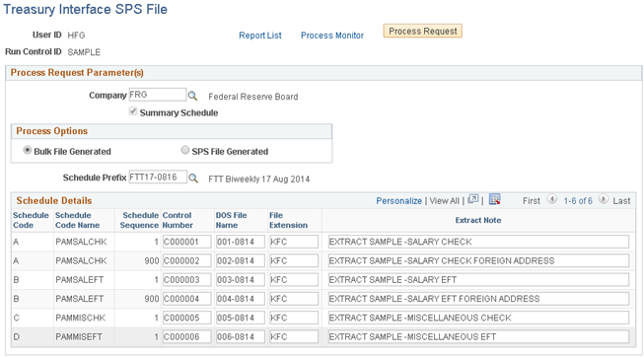Open Personalize for Schedule Details
The image size is (644, 358).
(398, 201)
